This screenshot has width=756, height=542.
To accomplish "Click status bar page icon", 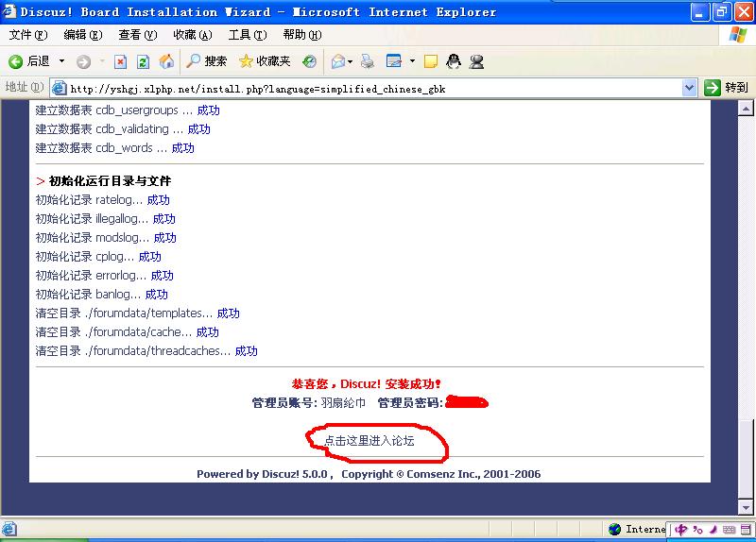I will coord(9,529).
